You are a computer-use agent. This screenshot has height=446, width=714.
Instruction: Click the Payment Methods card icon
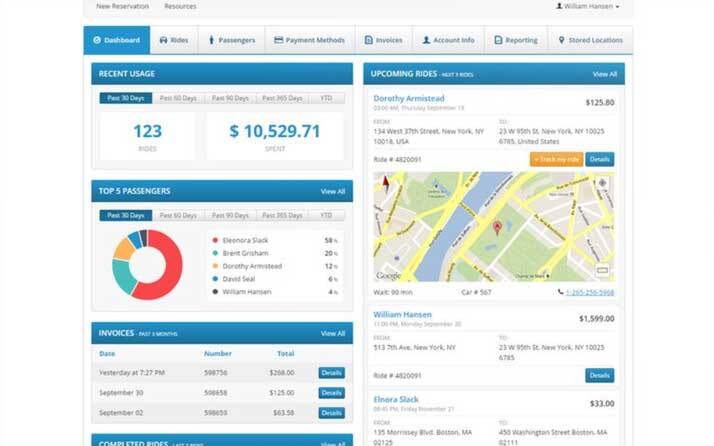coord(278,41)
